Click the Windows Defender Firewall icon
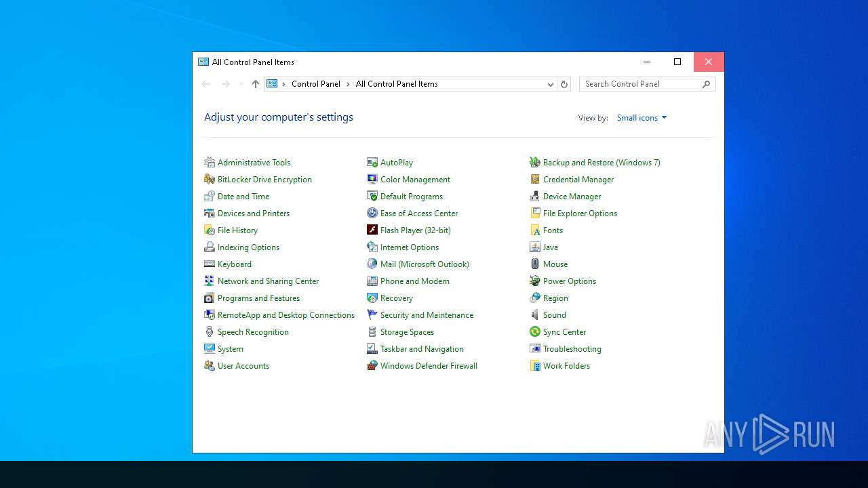 pyautogui.click(x=372, y=366)
